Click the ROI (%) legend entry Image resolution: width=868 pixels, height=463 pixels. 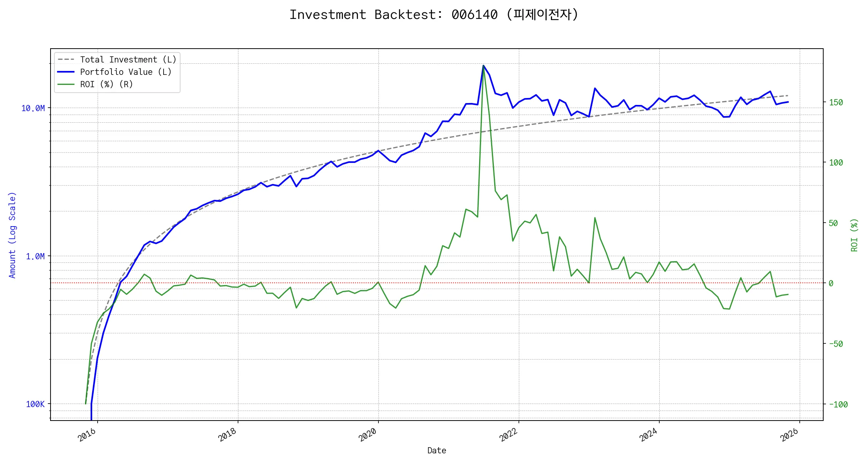click(106, 84)
